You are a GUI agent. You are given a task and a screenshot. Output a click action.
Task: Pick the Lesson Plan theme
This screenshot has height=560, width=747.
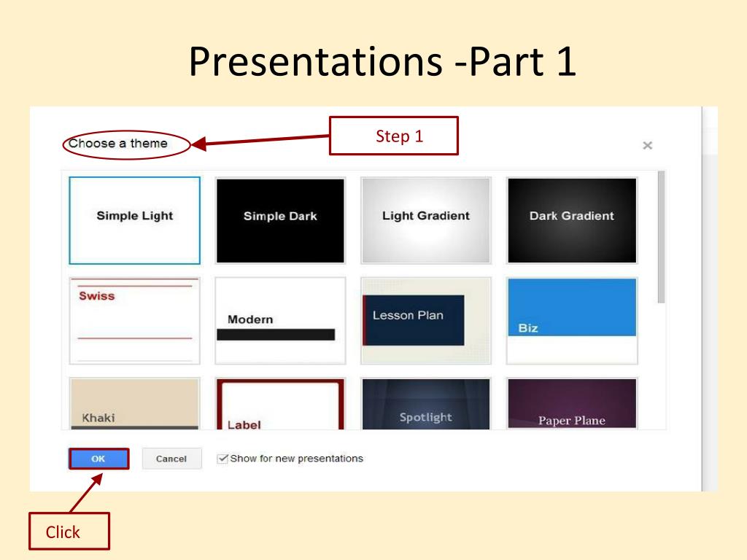[426, 321]
